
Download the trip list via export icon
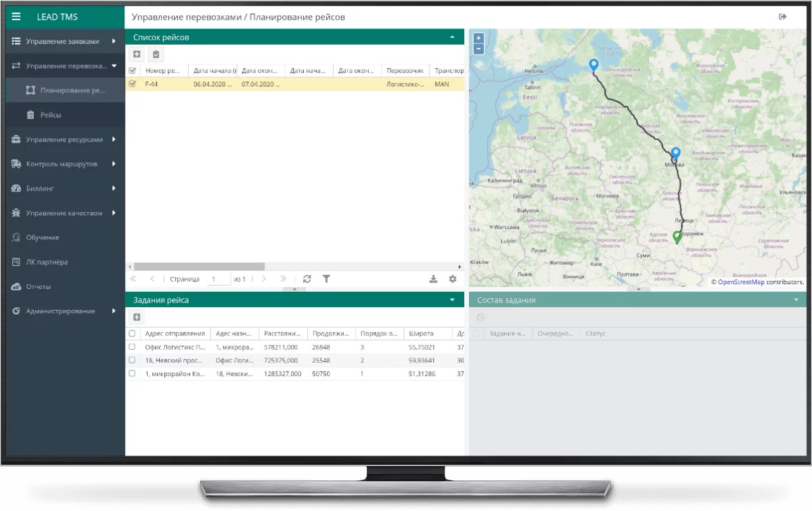[433, 279]
